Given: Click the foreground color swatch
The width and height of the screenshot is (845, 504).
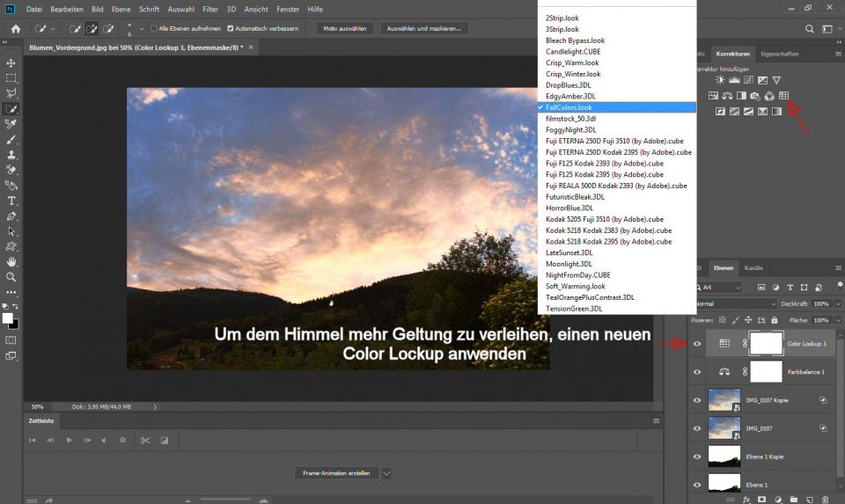Looking at the screenshot, I should click(8, 318).
